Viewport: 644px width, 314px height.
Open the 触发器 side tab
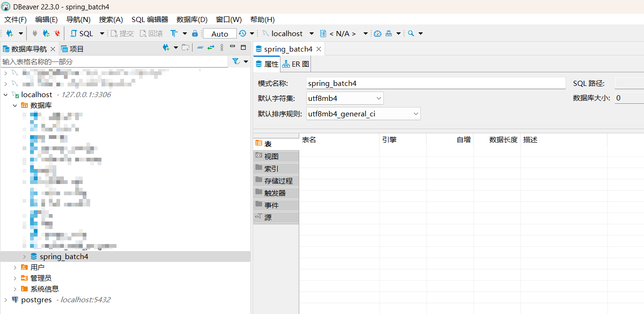276,193
